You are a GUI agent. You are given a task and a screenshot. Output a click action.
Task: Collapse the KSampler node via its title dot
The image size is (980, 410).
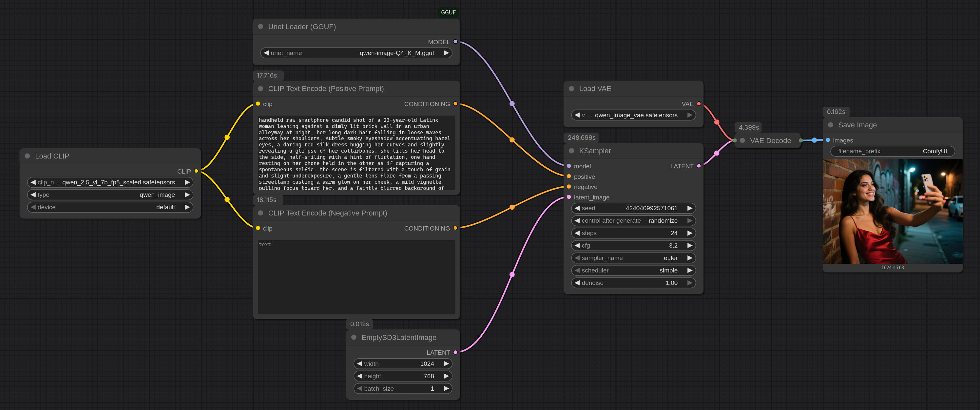coord(571,151)
